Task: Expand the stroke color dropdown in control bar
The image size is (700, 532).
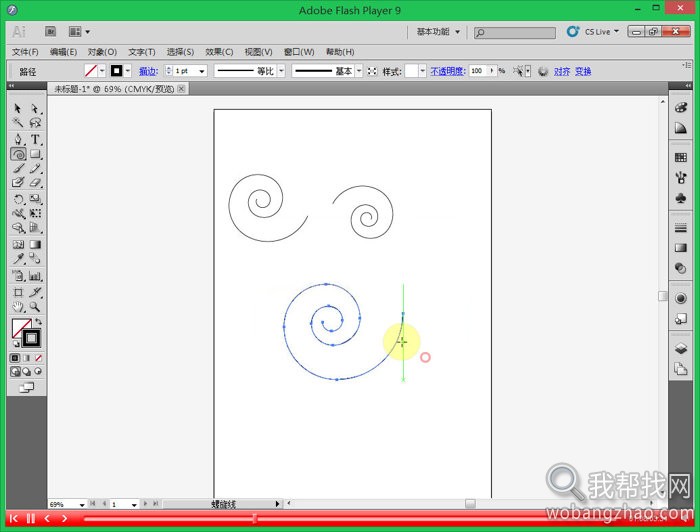Action: coord(128,71)
